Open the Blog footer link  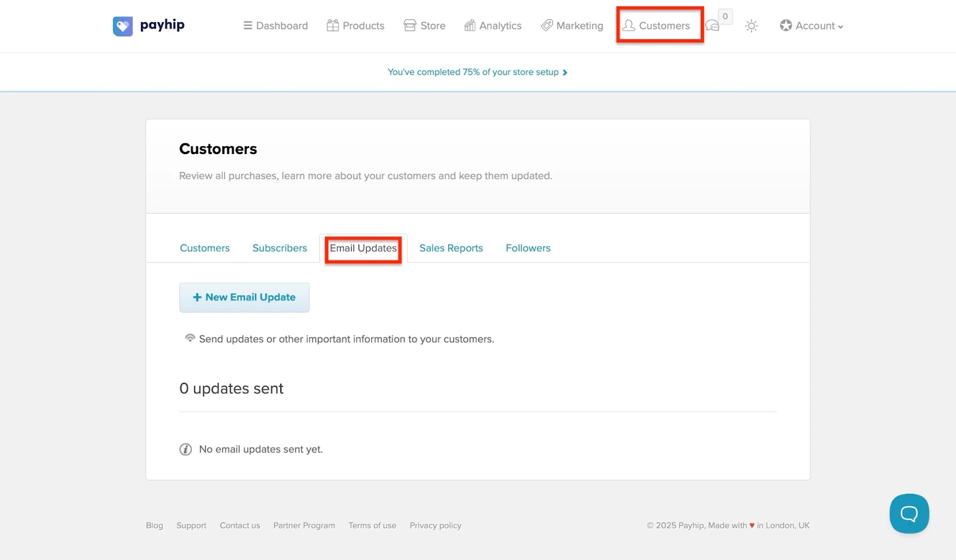[x=154, y=525]
